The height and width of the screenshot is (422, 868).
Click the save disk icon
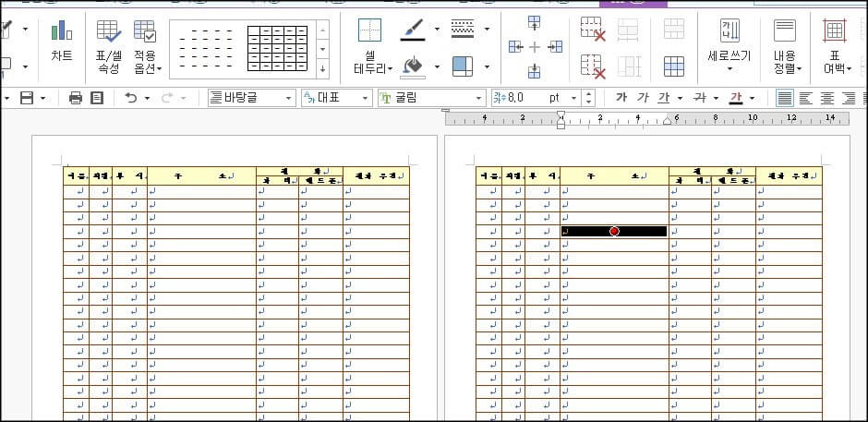coord(27,99)
